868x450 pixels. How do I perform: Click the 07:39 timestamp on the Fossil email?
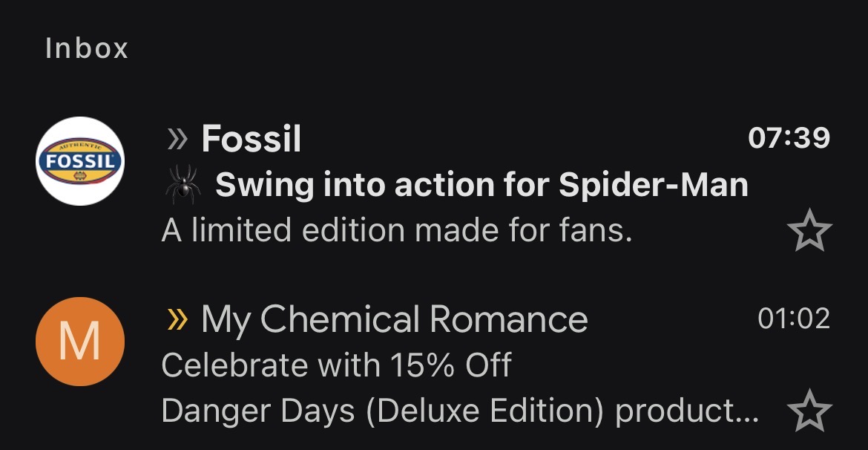[x=789, y=138]
